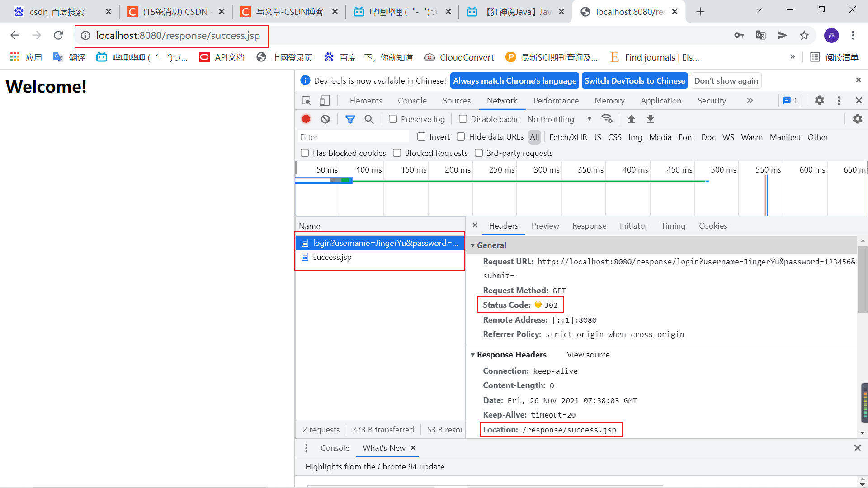
Task: Clear the network request log
Action: pos(325,119)
